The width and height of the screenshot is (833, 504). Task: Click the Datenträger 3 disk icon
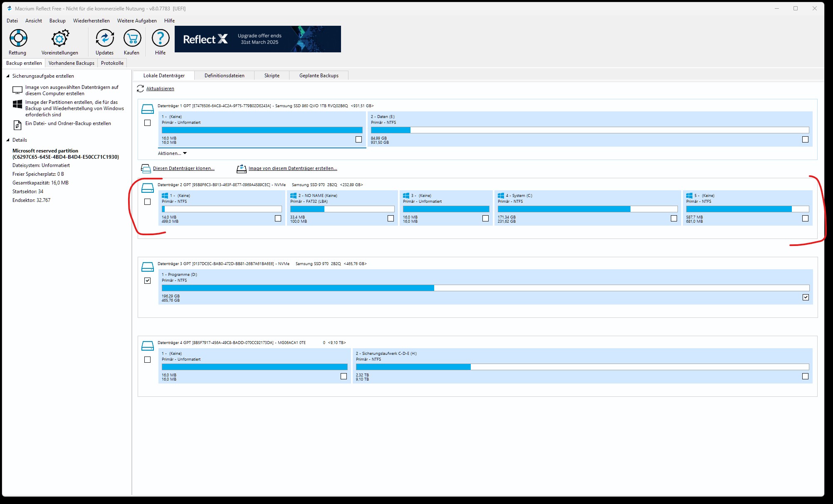[x=148, y=267]
